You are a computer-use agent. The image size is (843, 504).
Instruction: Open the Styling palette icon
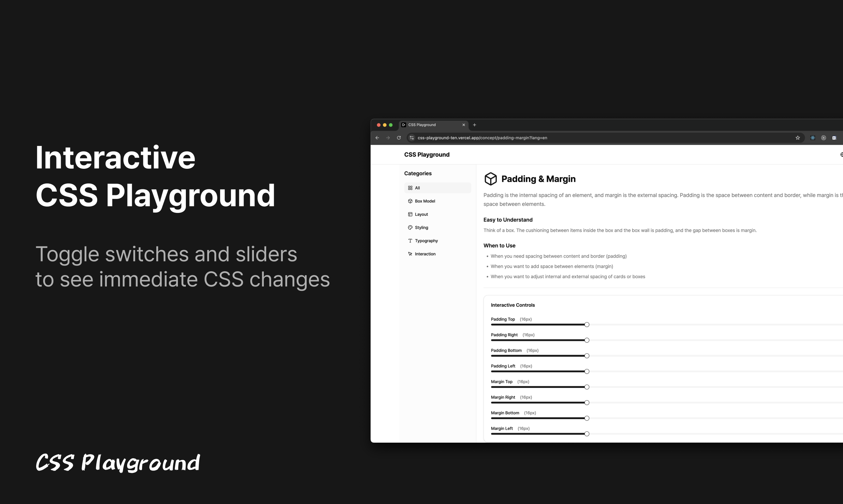410,227
